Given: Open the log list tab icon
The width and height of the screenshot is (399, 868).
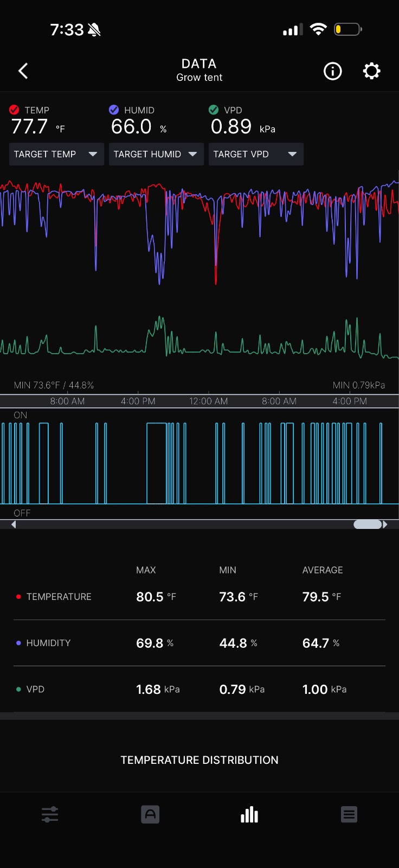Looking at the screenshot, I should [x=349, y=814].
